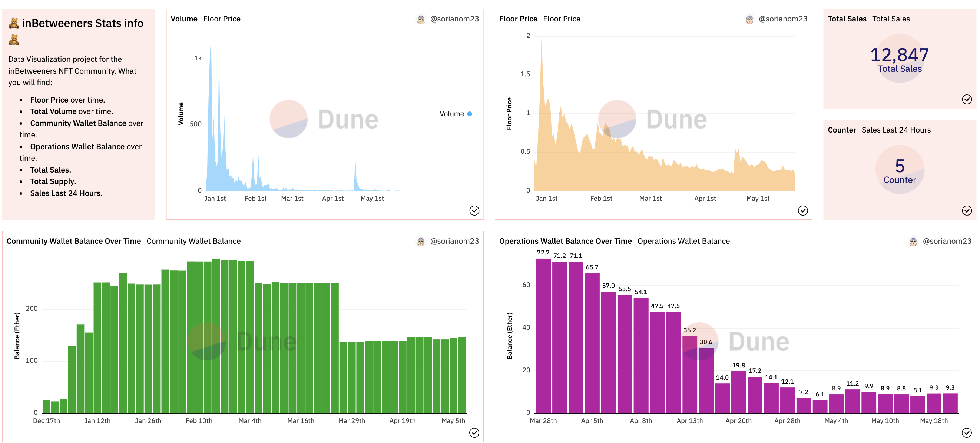Click the 'Sales Last 24 Hours.' bullet
Image resolution: width=980 pixels, height=443 pixels.
point(66,193)
